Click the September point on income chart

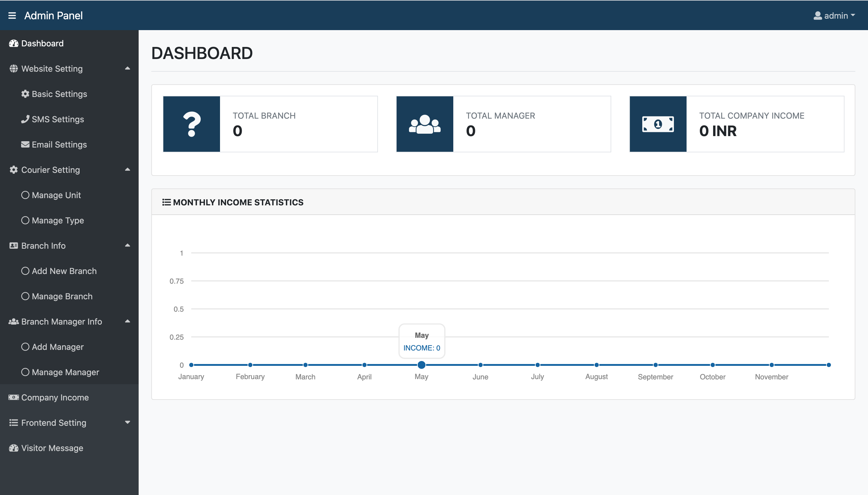655,365
